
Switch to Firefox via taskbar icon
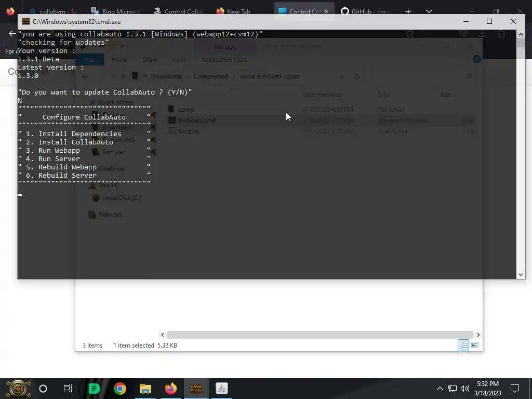coord(170,389)
